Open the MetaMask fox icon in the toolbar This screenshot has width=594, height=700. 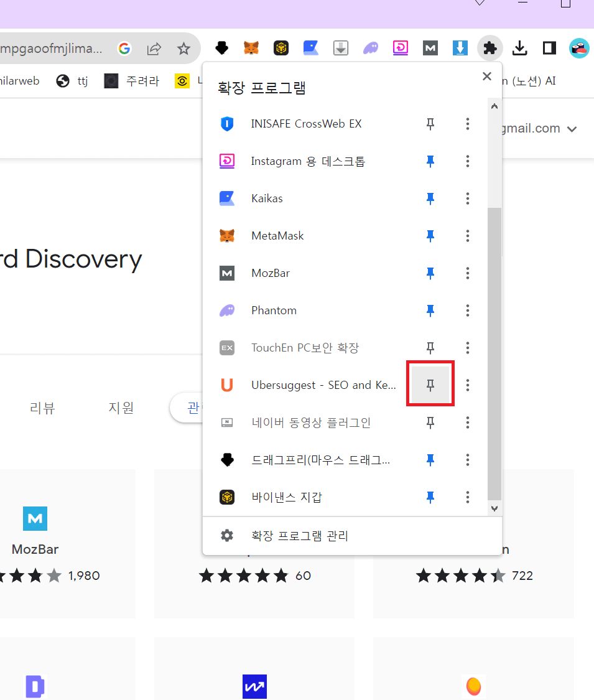251,48
